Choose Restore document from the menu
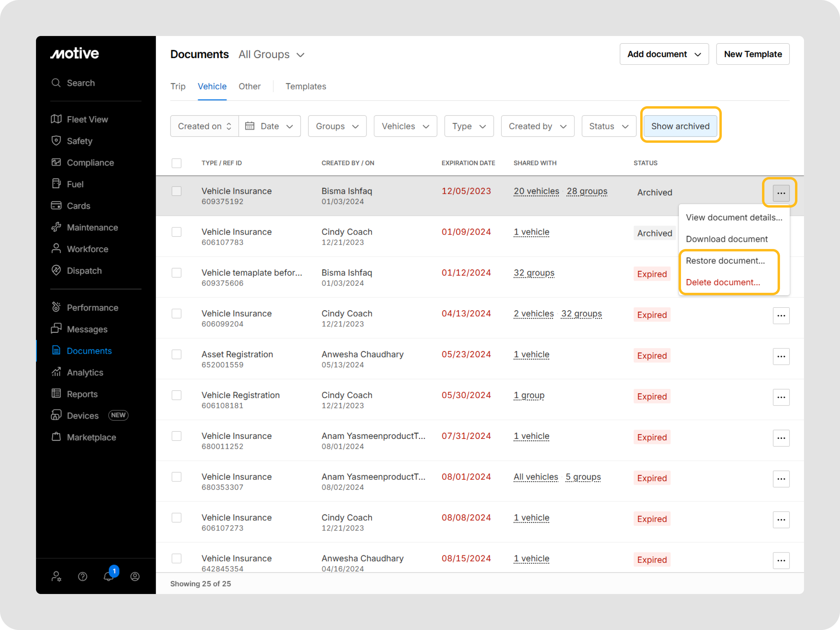The image size is (840, 630). pyautogui.click(x=725, y=260)
